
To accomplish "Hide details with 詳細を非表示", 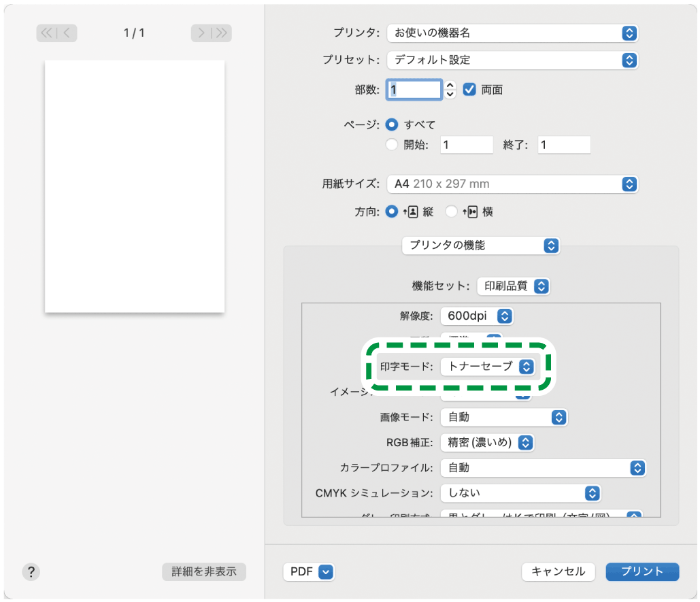I will click(203, 572).
